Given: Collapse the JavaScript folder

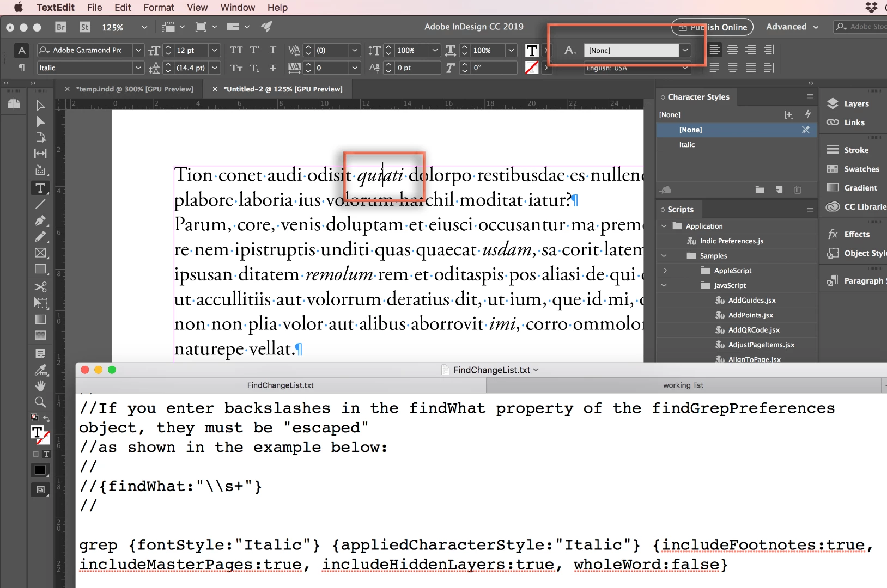Looking at the screenshot, I should point(664,285).
